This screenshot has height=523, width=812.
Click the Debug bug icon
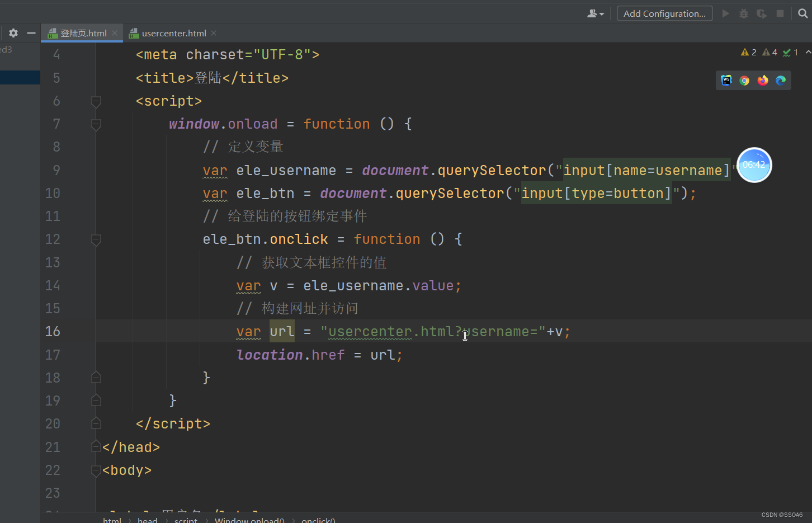[744, 13]
